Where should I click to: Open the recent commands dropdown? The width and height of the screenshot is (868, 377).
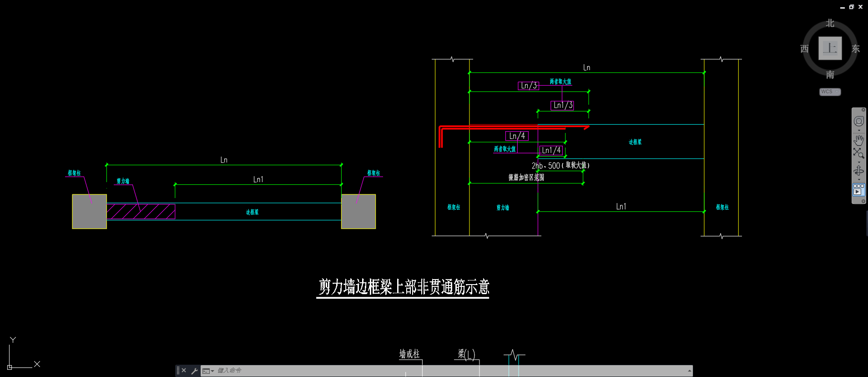click(x=208, y=371)
